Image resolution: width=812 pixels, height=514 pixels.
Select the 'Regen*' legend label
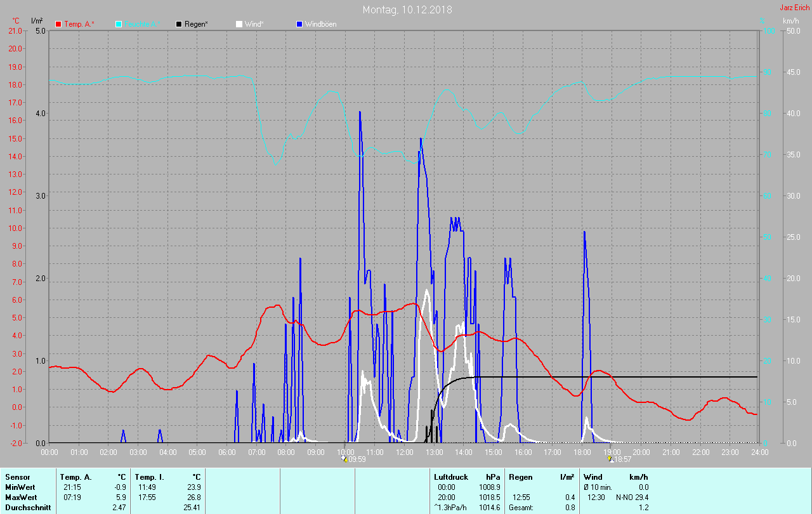[197, 24]
